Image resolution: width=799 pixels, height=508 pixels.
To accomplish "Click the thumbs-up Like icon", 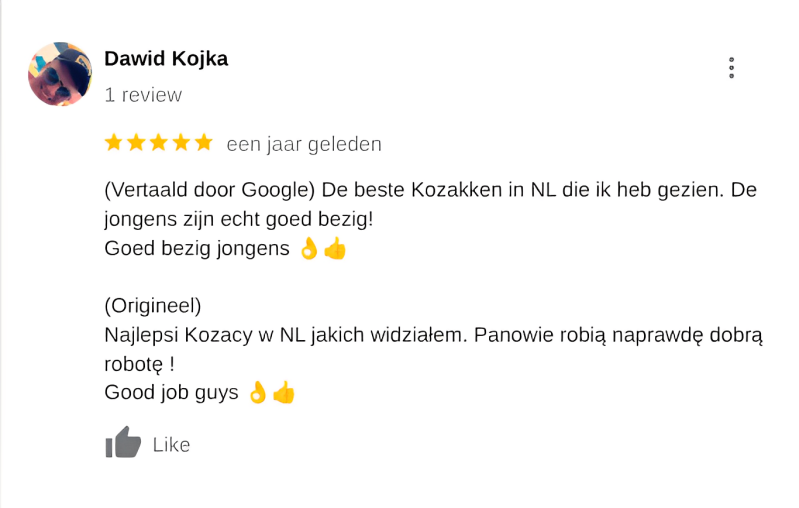I will 123,443.
